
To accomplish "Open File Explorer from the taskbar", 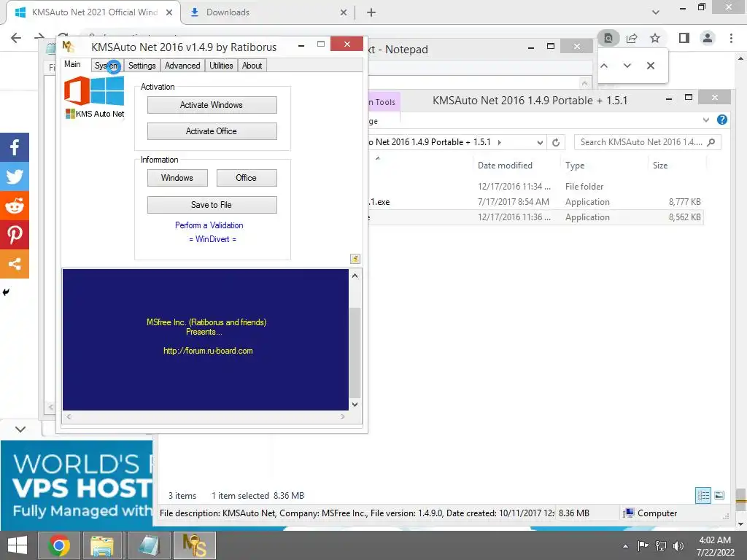I will point(102,545).
